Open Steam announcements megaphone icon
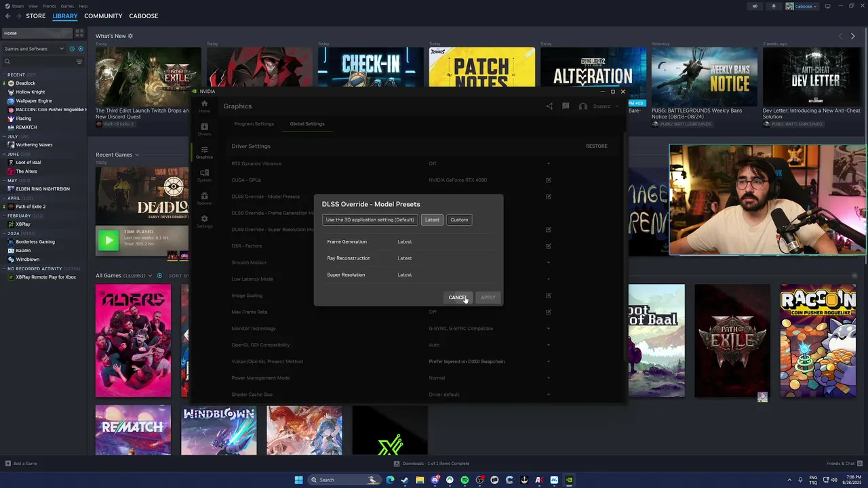This screenshot has height=488, width=868. point(755,6)
